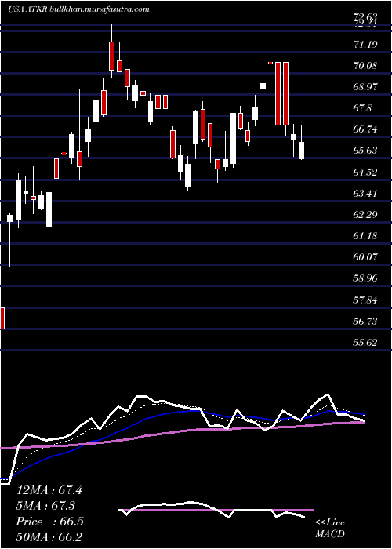392x549 pixels.
Task: Click the 65.63 price axis label
Action: (x=365, y=151)
